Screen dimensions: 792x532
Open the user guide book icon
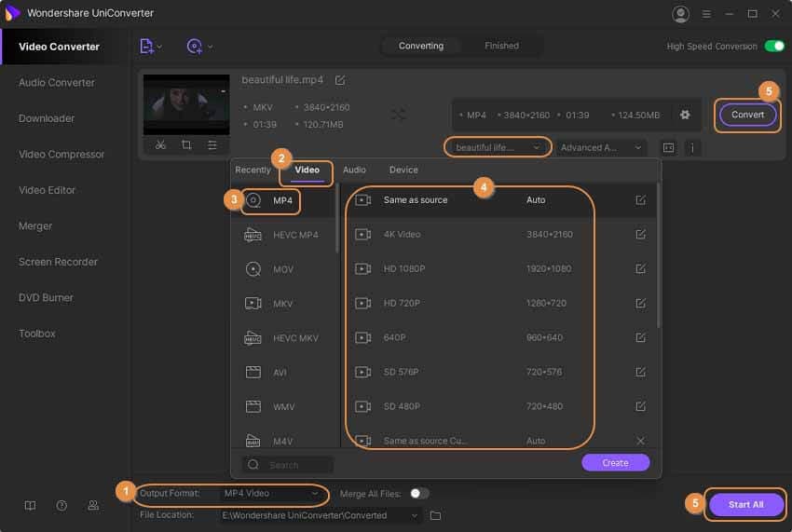pos(31,505)
